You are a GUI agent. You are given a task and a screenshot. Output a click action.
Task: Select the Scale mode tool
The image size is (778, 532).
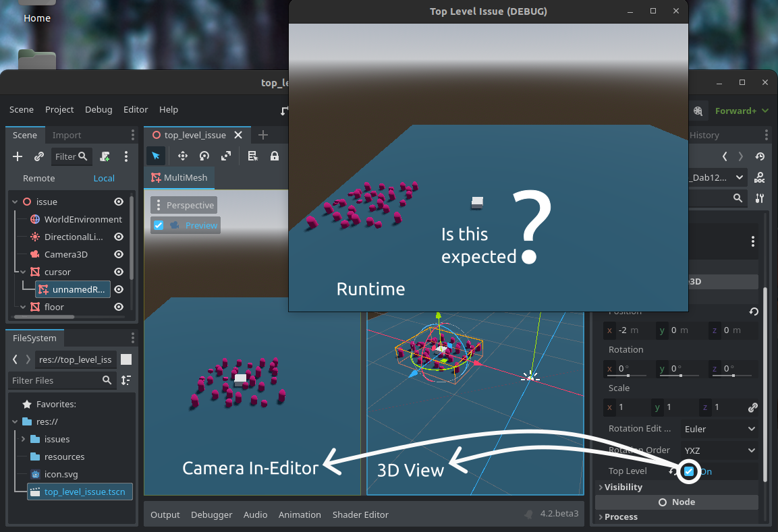tap(226, 156)
